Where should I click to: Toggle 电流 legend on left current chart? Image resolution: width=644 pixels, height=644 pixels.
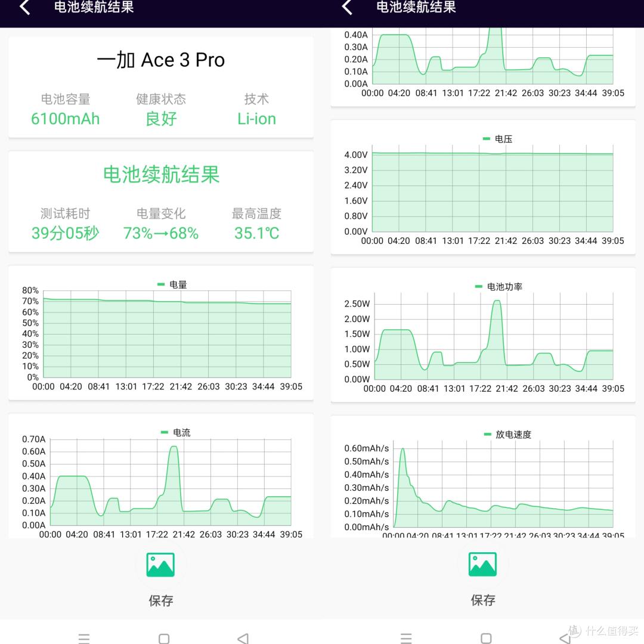coord(175,432)
